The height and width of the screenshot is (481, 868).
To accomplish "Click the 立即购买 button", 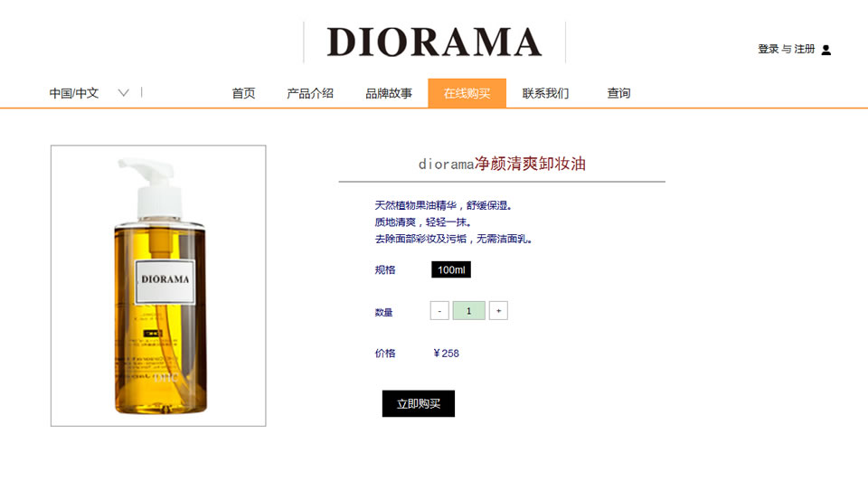I will pos(419,403).
